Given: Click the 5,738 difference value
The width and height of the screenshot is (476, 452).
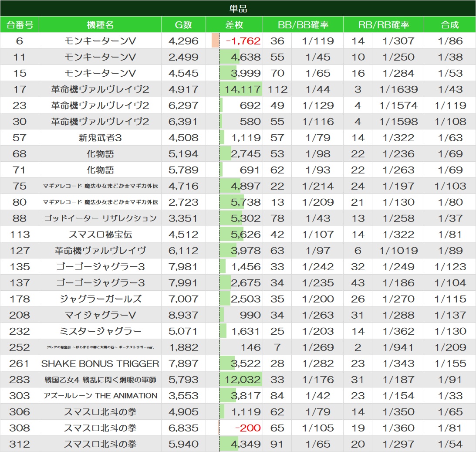Looking at the screenshot, I should point(246,202).
